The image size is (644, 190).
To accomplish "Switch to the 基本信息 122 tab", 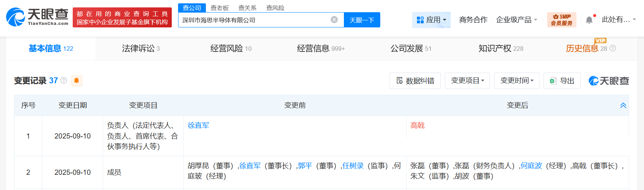I will pyautogui.click(x=51, y=49).
